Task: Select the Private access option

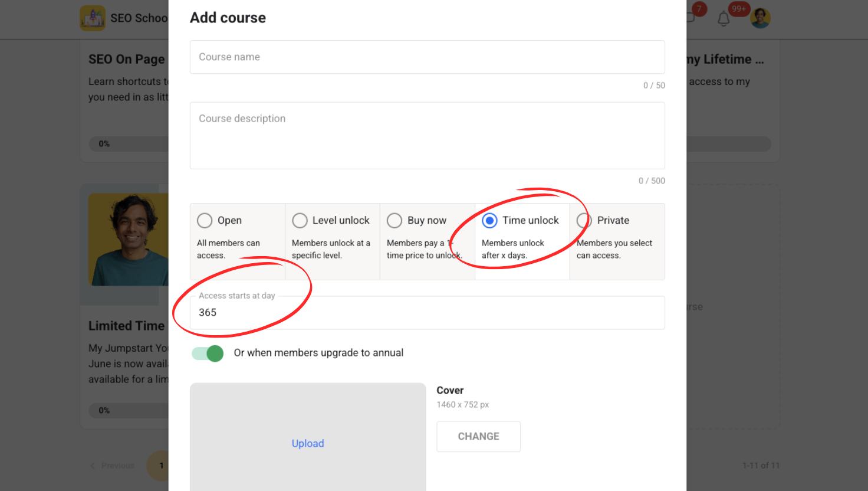Action: pyautogui.click(x=584, y=220)
